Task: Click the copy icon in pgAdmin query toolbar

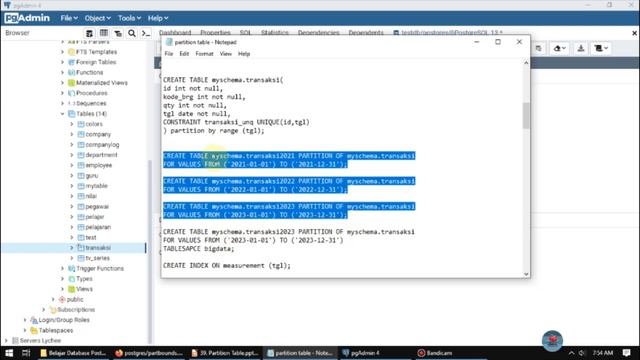Action: tap(538, 48)
